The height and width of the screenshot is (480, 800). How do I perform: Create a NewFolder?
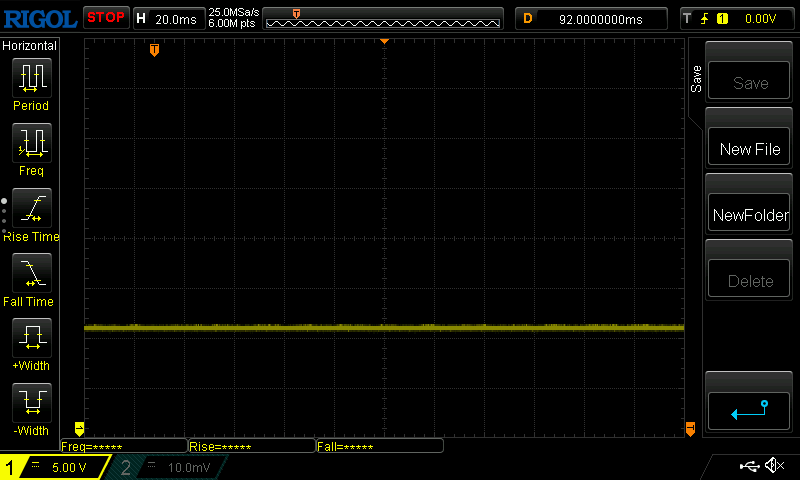[748, 213]
